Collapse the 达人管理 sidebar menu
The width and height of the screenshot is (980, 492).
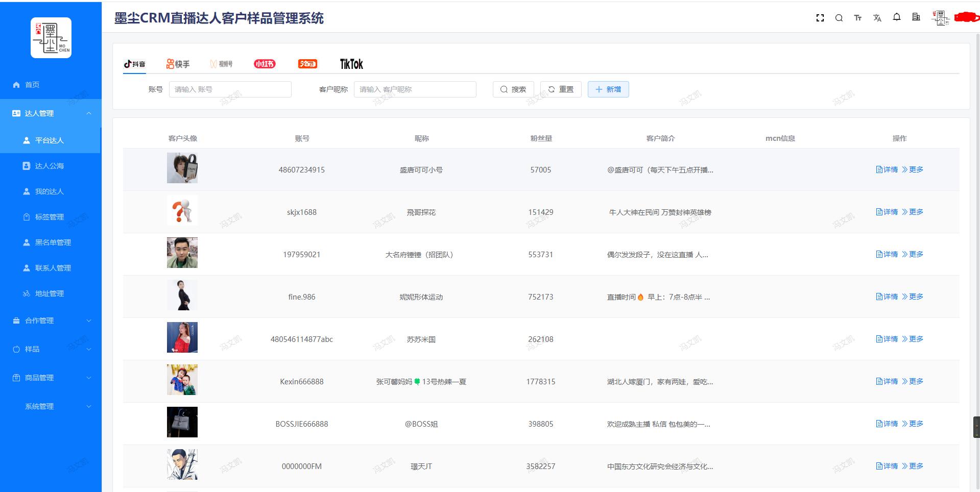[51, 113]
